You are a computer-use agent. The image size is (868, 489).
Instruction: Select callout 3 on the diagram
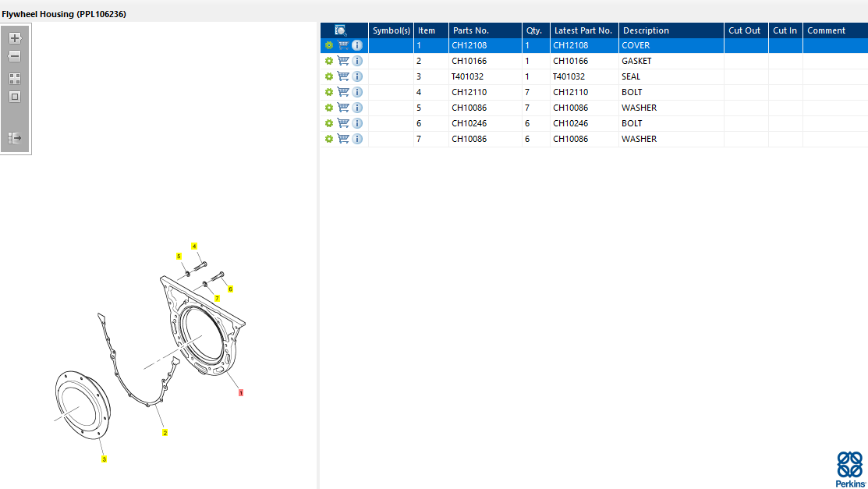(104, 459)
